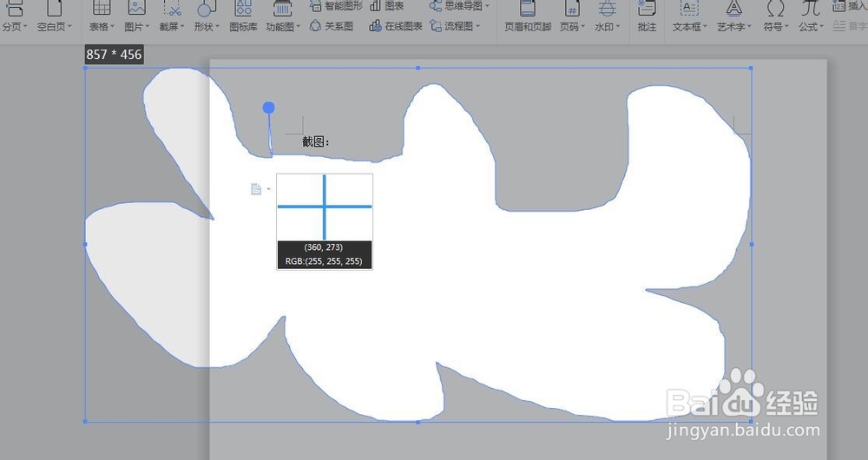Click the right-middle selection handle

(751, 244)
